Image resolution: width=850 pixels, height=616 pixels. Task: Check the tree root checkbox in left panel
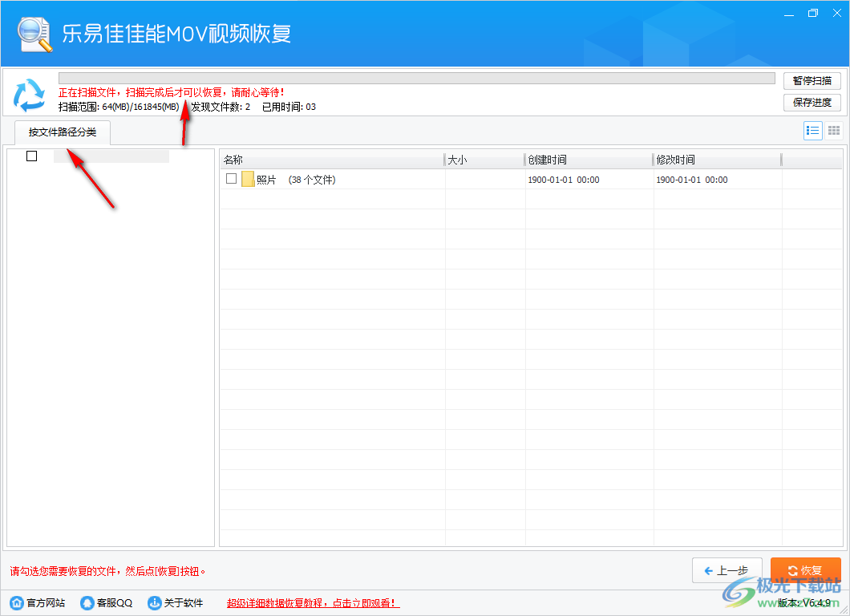click(x=31, y=156)
